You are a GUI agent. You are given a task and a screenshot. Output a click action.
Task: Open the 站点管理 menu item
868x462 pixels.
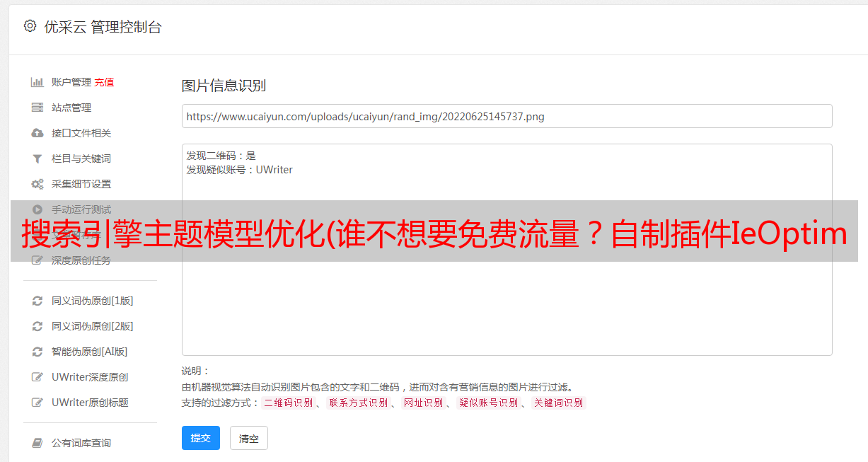pyautogui.click(x=71, y=108)
